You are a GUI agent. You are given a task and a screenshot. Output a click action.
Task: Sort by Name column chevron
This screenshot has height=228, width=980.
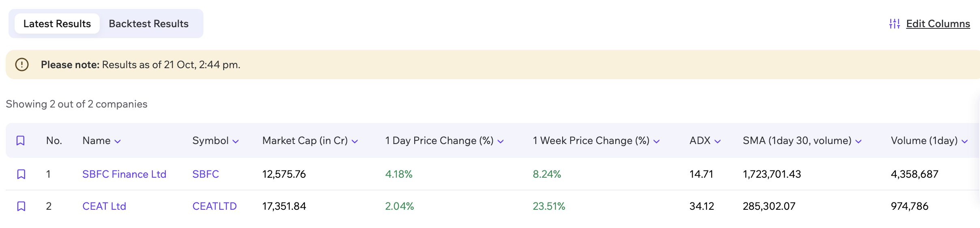tap(118, 142)
